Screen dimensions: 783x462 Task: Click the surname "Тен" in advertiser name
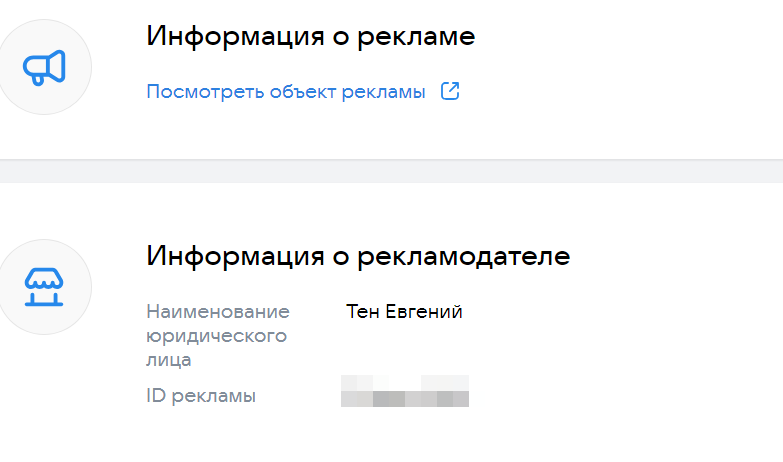pyautogui.click(x=362, y=312)
